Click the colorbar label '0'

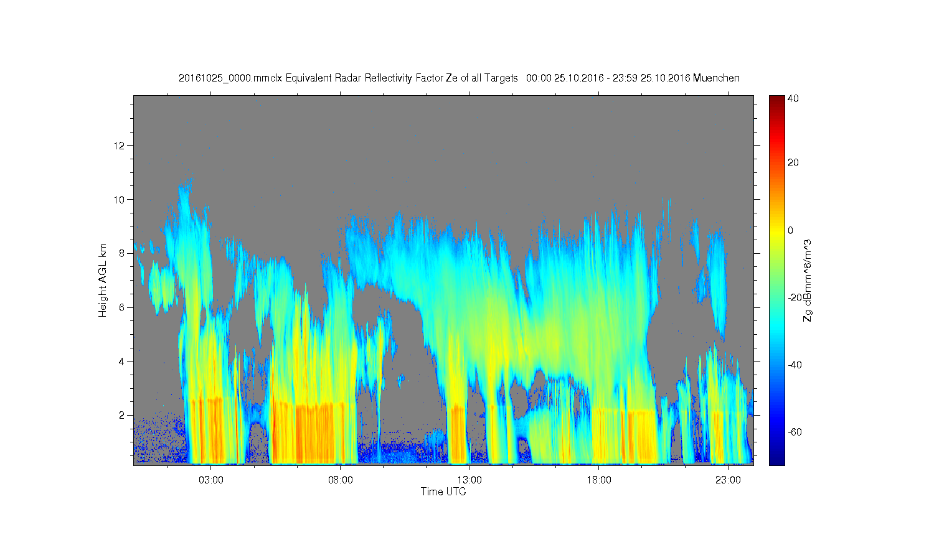[791, 230]
